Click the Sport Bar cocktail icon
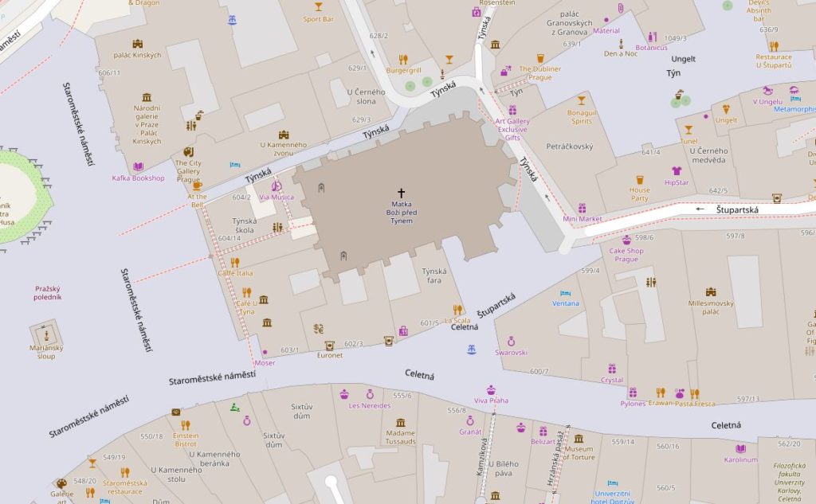 (318, 6)
